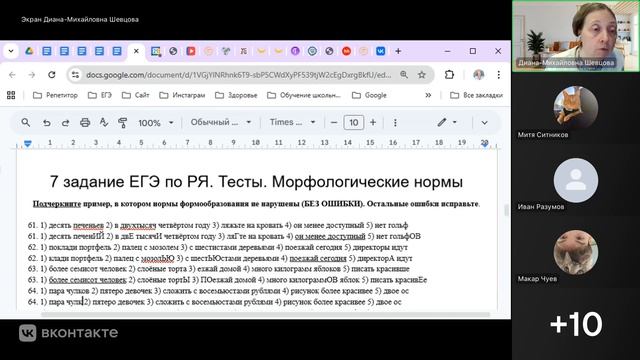View site information icon in address bar
The image size is (640, 360).
pos(76,75)
